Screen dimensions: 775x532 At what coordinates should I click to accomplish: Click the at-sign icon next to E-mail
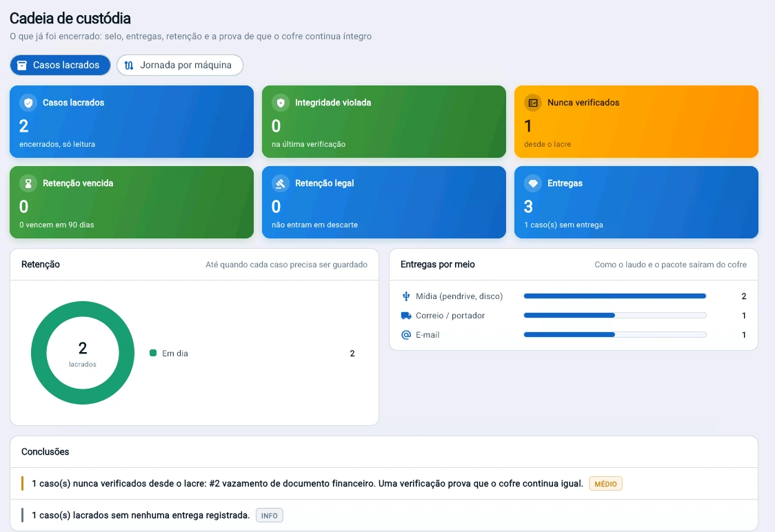click(406, 335)
